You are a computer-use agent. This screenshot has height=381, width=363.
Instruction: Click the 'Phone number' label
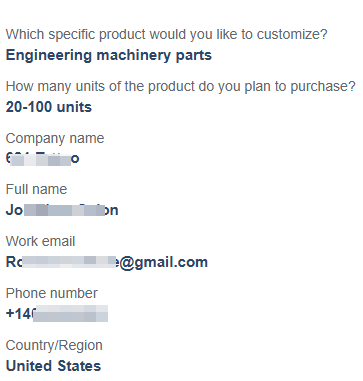pyautogui.click(x=52, y=293)
